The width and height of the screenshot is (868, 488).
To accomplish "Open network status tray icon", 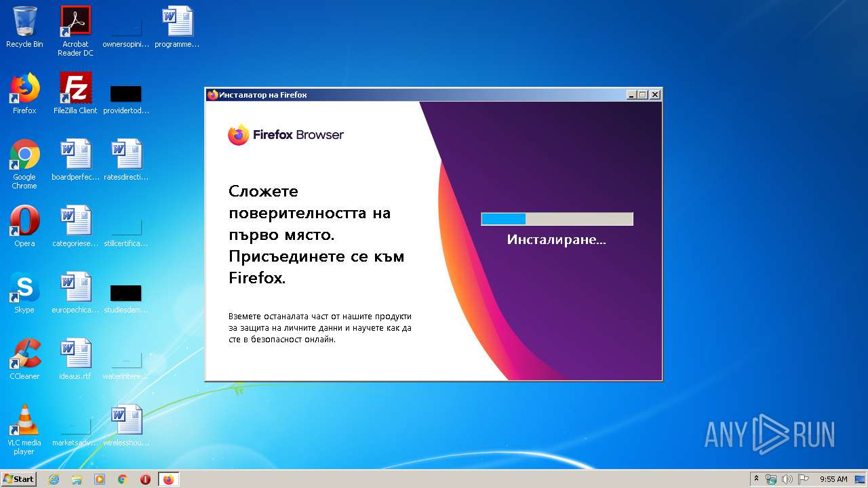I will (x=771, y=479).
